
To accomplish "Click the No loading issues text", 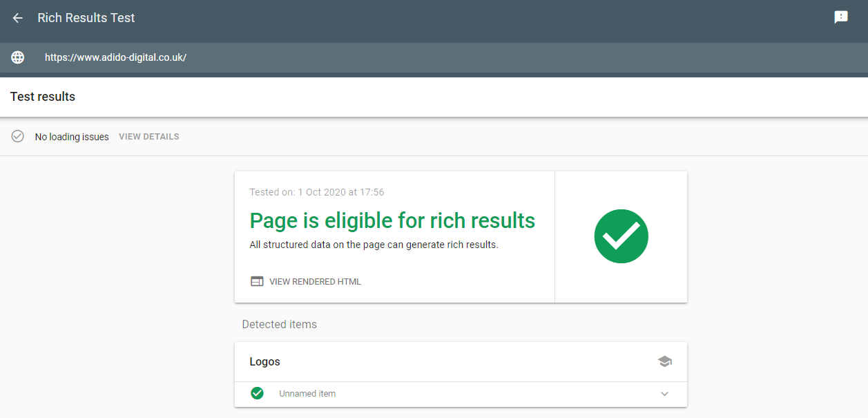I will [72, 137].
